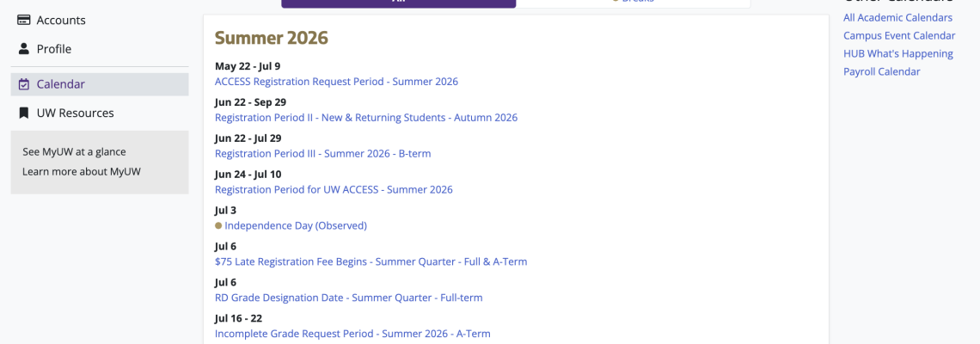Click the Accounts credit card icon
980x344 pixels.
24,20
